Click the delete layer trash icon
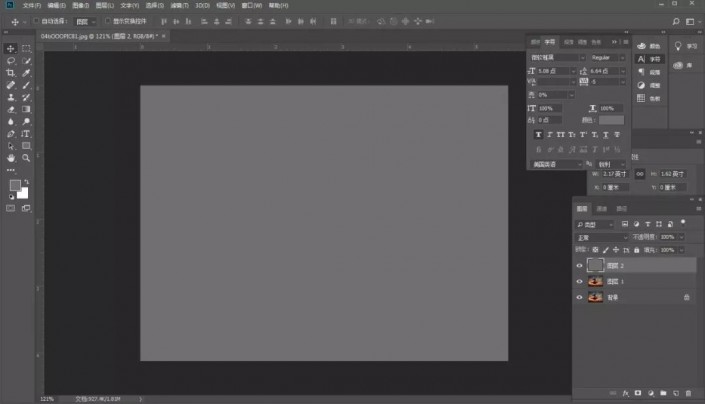Image resolution: width=705 pixels, height=404 pixels. 687,392
